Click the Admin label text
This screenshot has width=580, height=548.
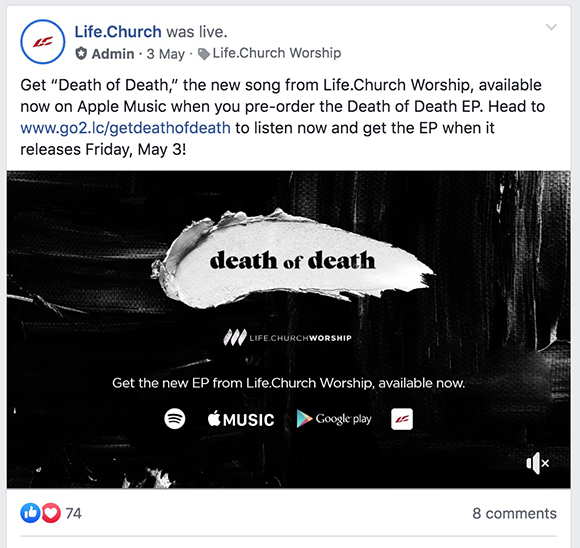click(113, 54)
